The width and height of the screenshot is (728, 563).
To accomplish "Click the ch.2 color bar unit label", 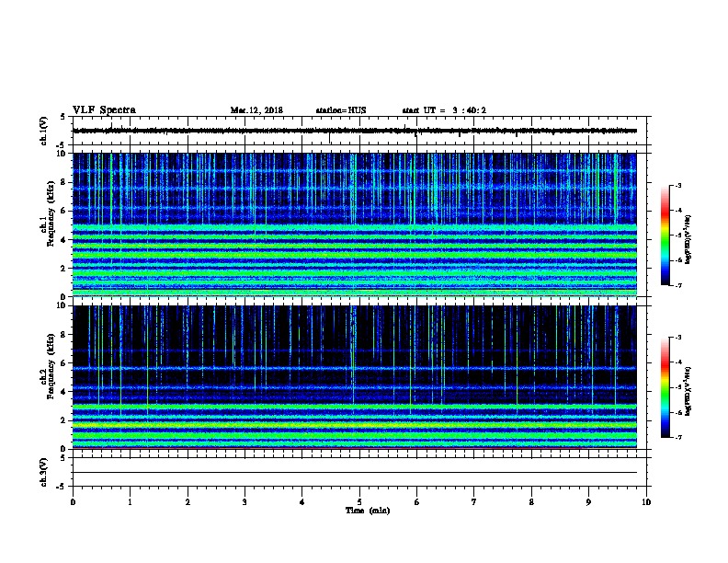I will coord(688,391).
